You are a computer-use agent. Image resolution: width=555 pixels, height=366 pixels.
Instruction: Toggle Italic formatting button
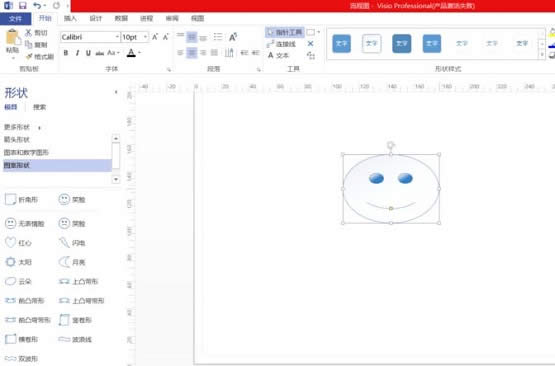pos(77,53)
